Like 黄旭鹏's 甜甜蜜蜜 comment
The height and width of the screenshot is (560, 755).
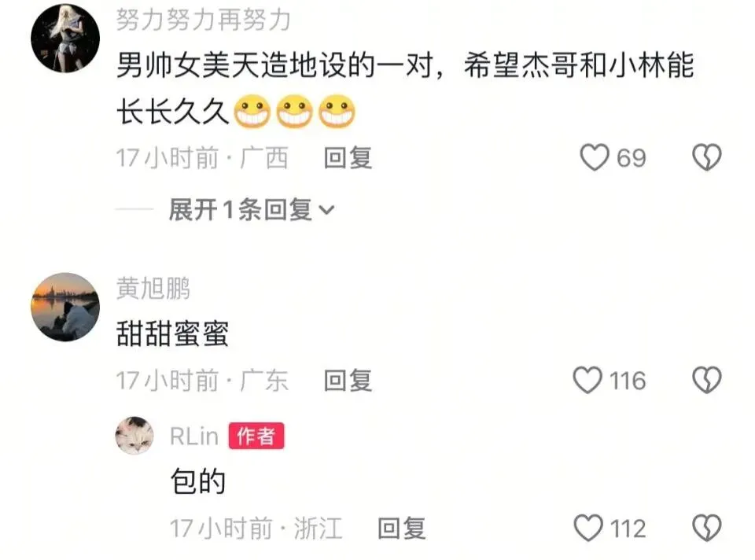[587, 381]
